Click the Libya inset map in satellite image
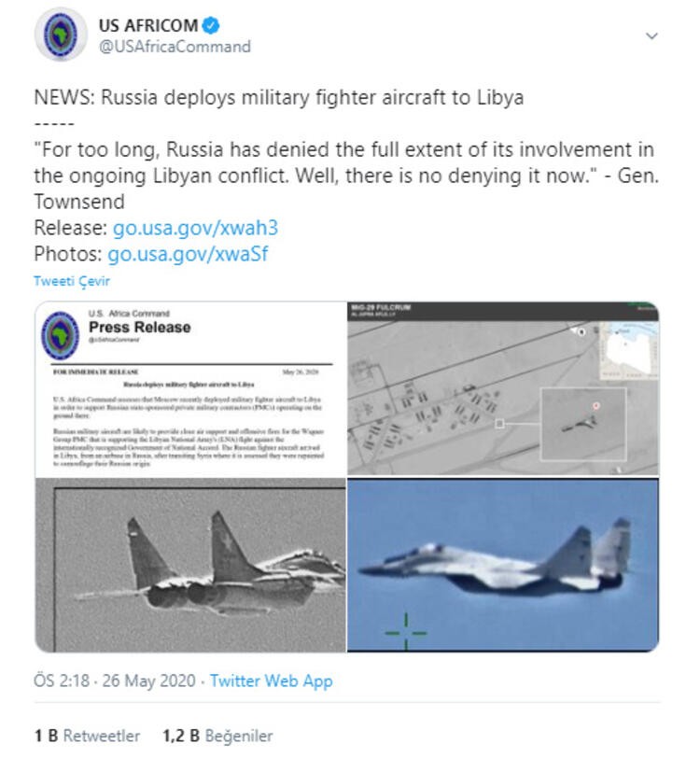The width and height of the screenshot is (700, 758). tap(629, 350)
